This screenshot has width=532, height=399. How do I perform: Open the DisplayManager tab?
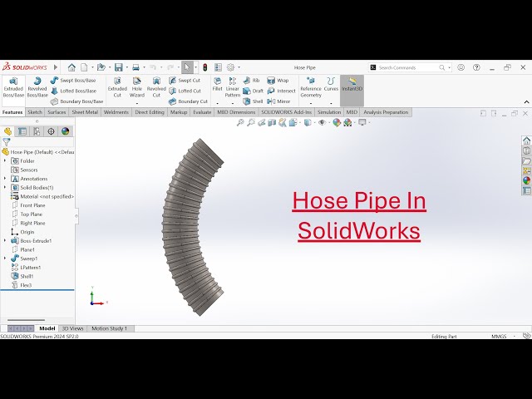65,131
